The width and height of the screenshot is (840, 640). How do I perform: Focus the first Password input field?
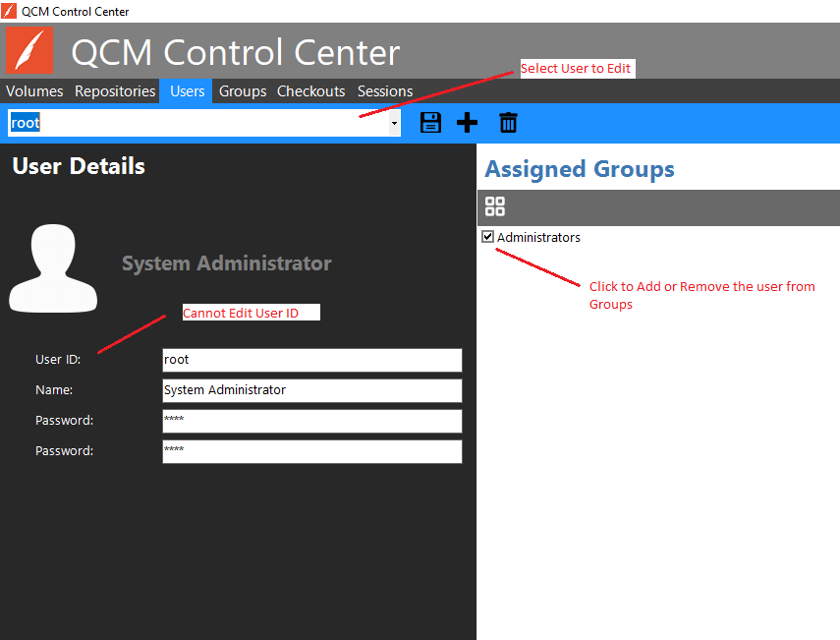point(311,421)
